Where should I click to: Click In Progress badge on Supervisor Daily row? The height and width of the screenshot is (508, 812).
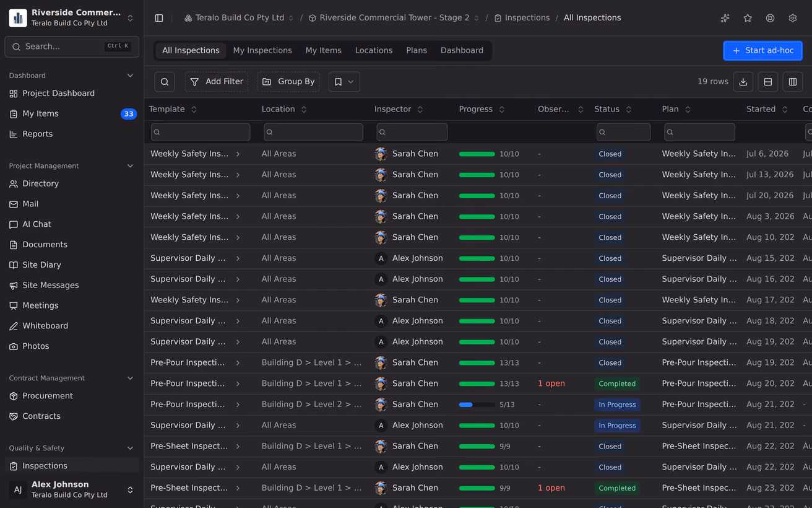617,426
